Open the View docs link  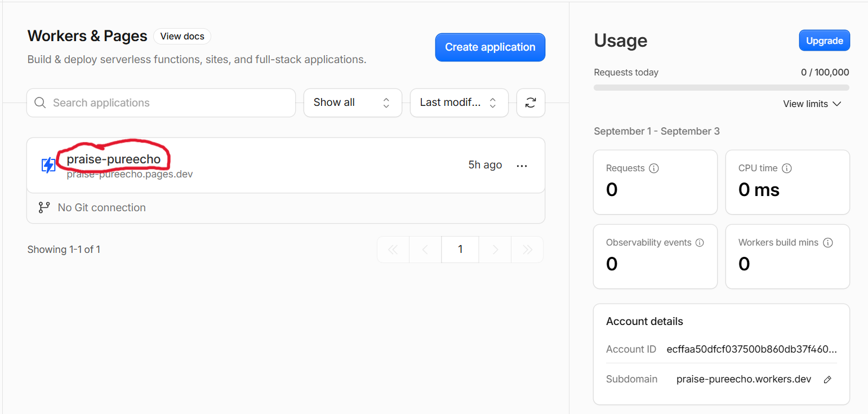pos(182,36)
